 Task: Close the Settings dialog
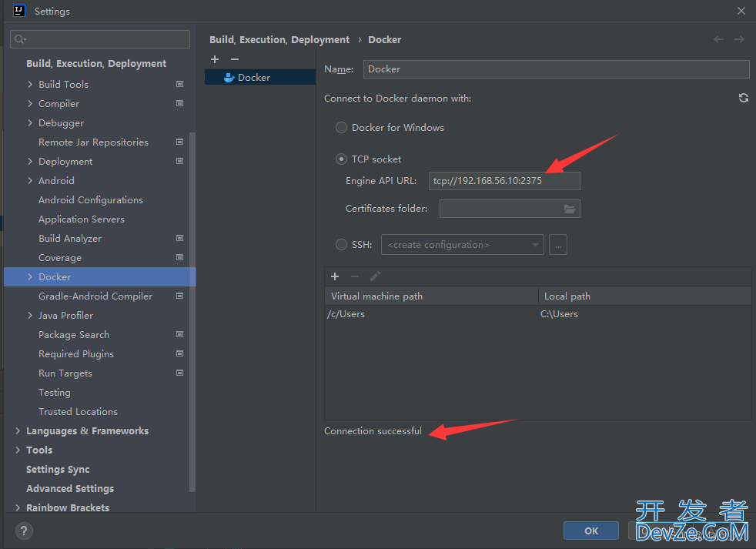click(x=741, y=11)
